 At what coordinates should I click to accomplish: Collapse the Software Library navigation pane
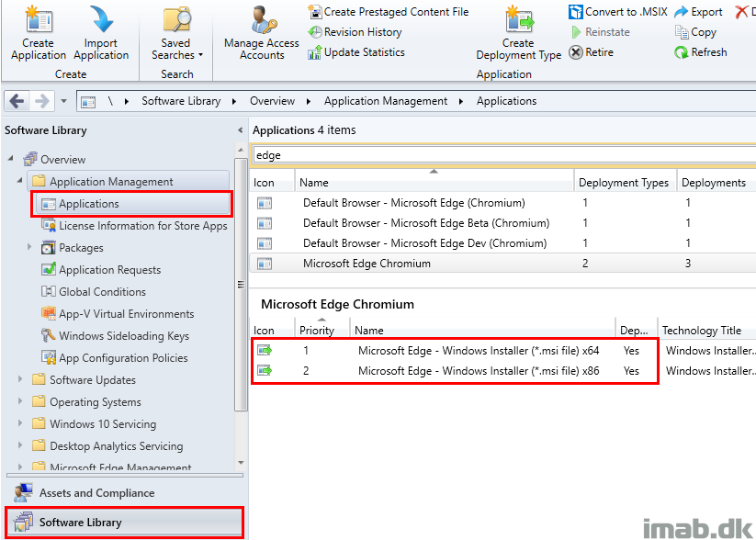point(240,130)
